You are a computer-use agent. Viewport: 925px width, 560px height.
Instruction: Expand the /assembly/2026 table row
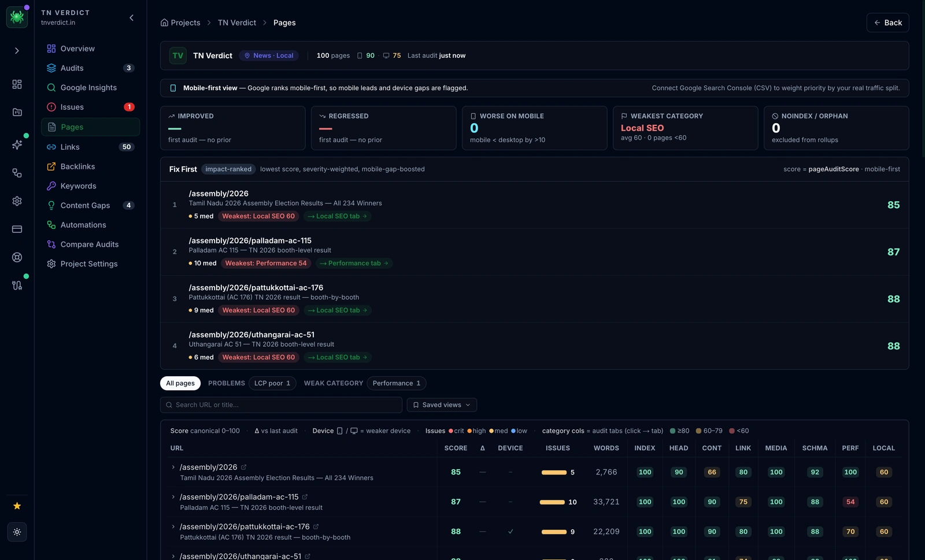[x=173, y=467]
